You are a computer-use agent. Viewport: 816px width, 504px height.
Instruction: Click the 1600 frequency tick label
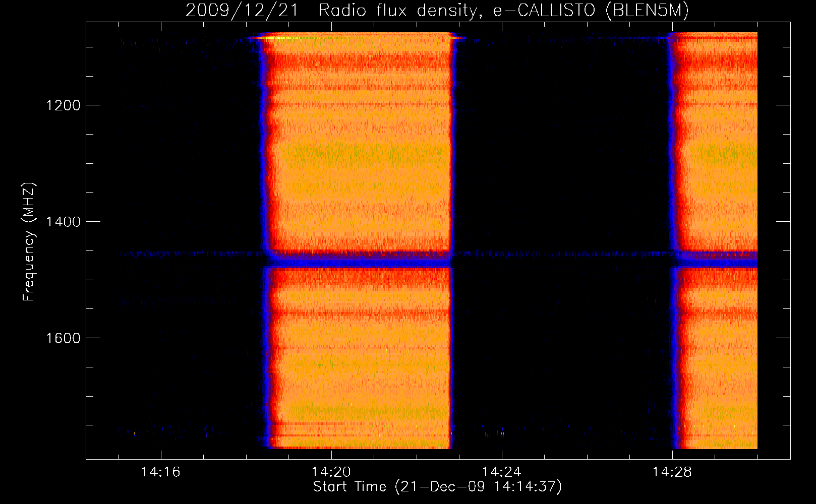63,338
